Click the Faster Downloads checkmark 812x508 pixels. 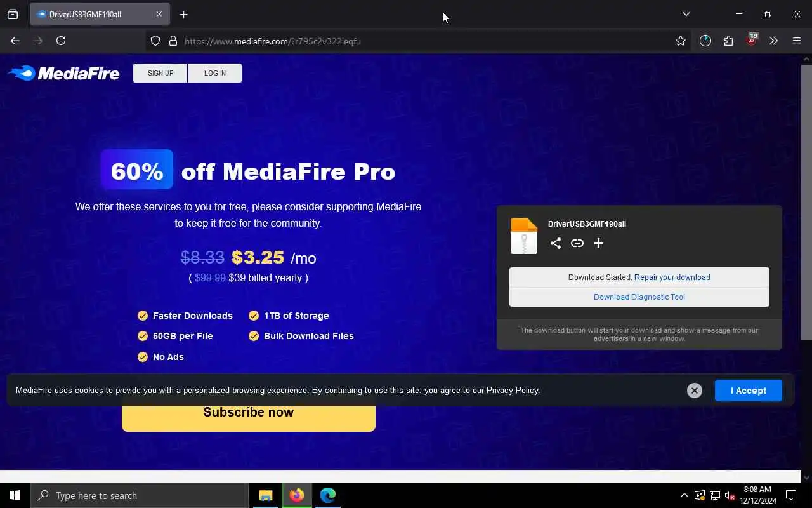[143, 316]
